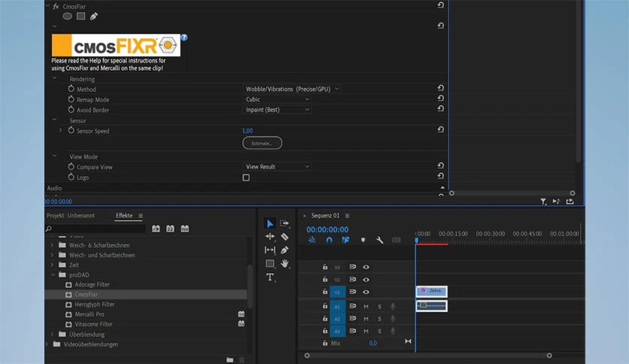Select the Mercalli Pro effect

pyautogui.click(x=89, y=314)
